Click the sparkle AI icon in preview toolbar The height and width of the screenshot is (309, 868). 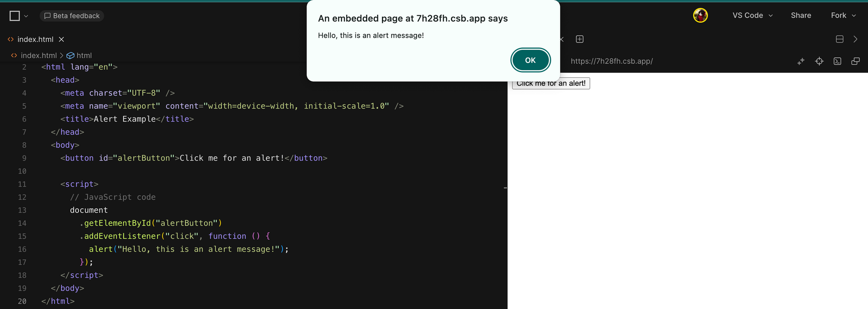click(801, 61)
